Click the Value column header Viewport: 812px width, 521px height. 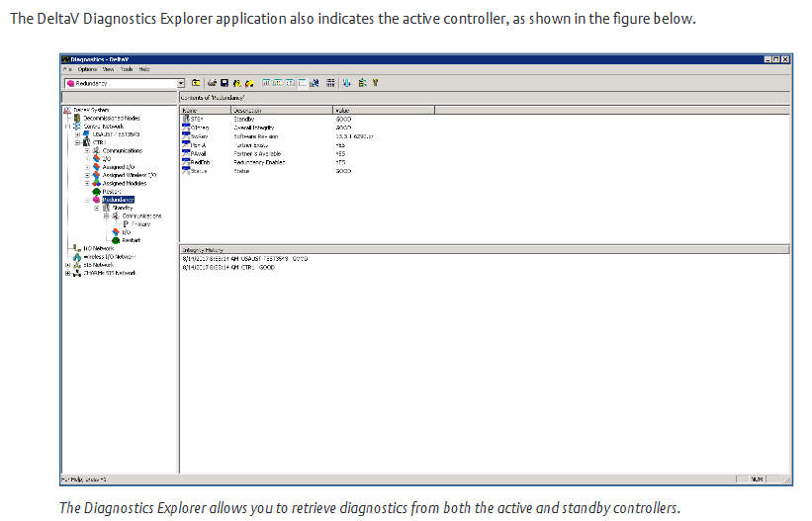[x=384, y=111]
